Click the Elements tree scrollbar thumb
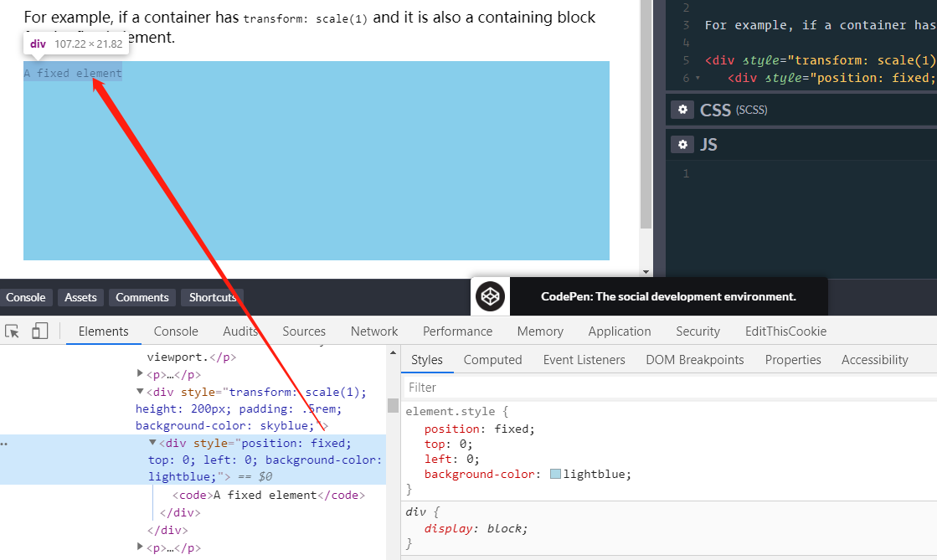Screen dimensions: 937x560 [x=393, y=405]
